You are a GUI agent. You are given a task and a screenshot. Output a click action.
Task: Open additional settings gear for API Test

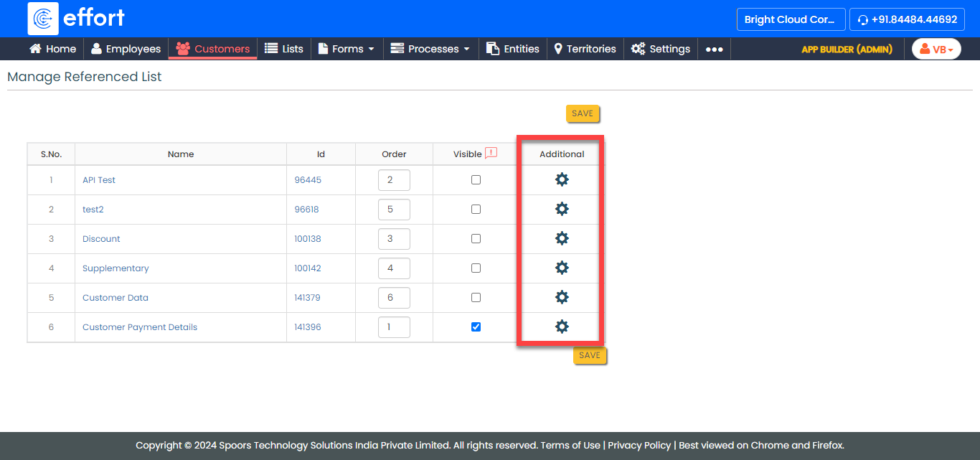[562, 179]
